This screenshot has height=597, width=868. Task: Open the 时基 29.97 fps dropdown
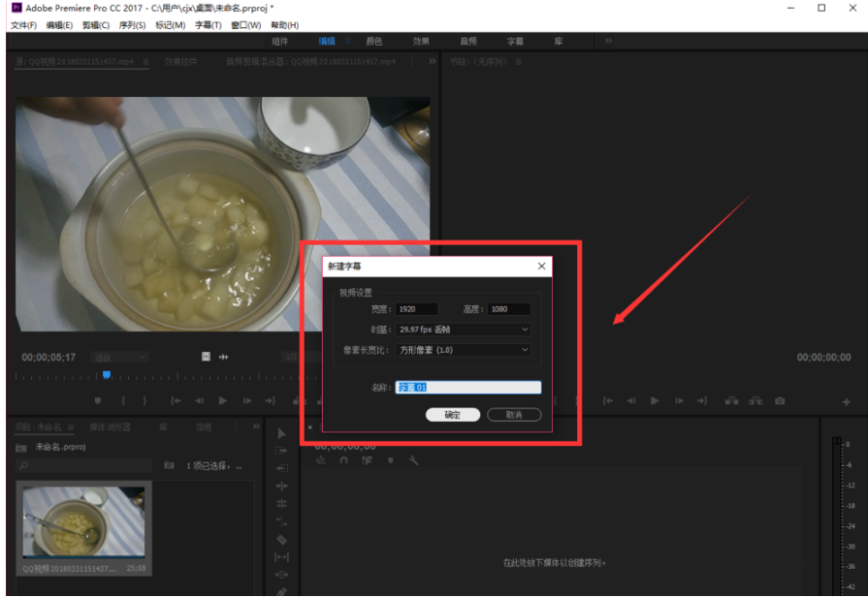coord(465,330)
